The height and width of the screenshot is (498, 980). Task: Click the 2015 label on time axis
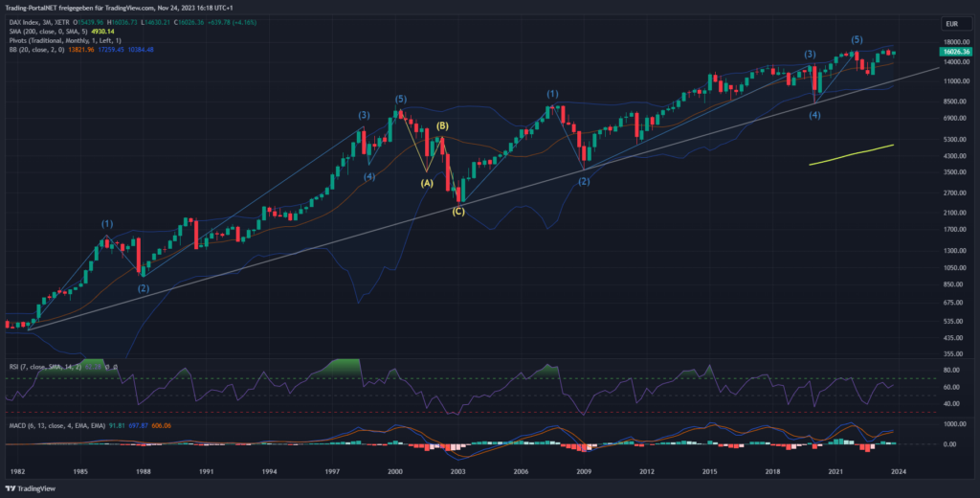click(x=709, y=472)
